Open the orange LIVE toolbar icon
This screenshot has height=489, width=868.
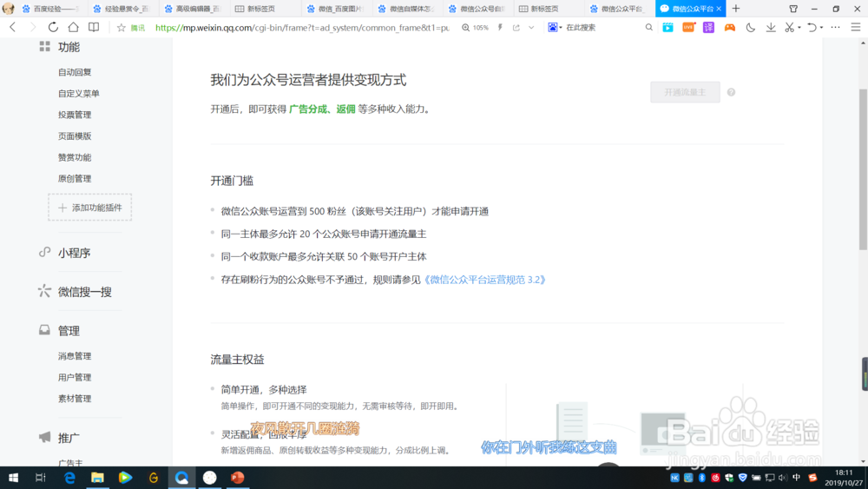688,27
